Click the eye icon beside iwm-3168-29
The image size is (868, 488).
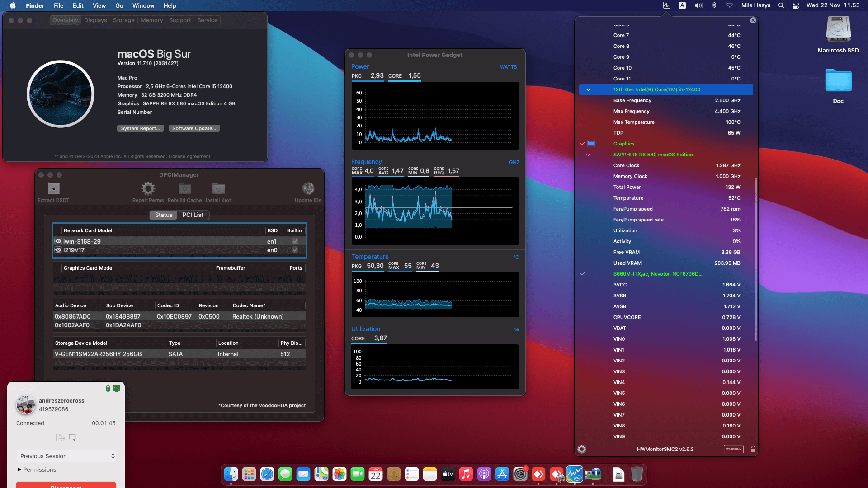[58, 241]
